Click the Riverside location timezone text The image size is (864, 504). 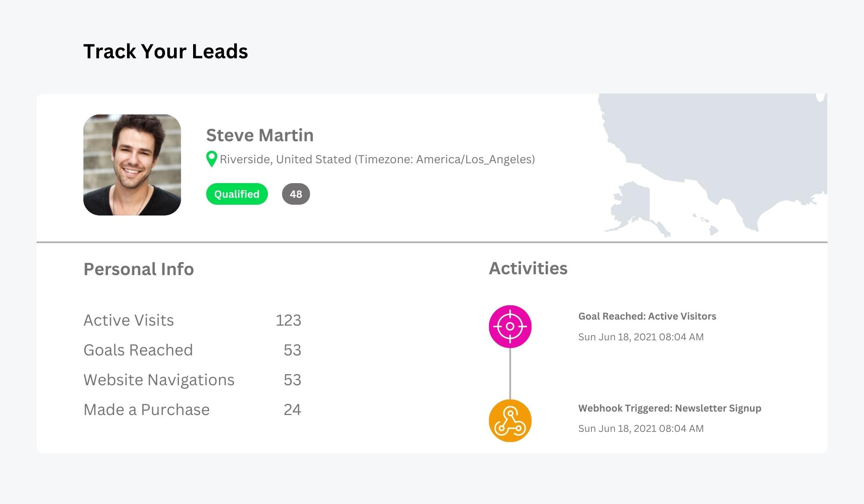[x=377, y=159]
